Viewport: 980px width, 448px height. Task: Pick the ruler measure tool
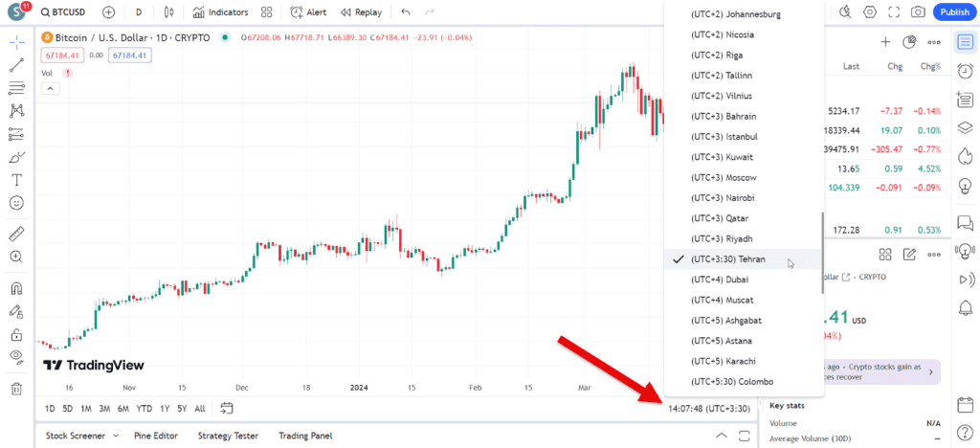tap(16, 234)
